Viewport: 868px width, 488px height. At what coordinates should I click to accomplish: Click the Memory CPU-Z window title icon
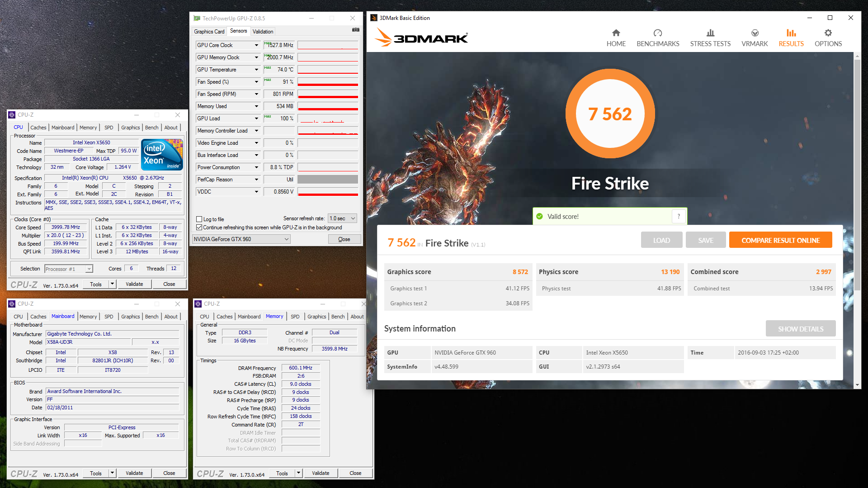[x=198, y=304]
